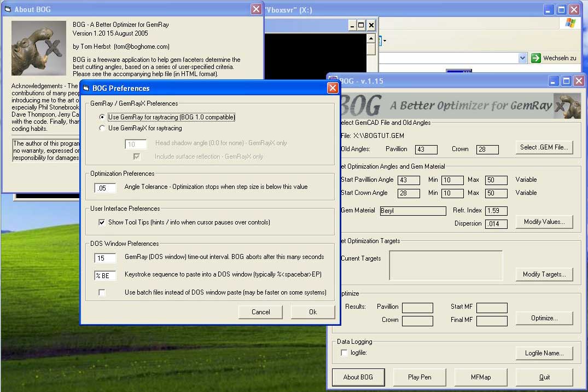This screenshot has height=392, width=588.
Task: Click the Windows flag logo icon
Action: 570,24
